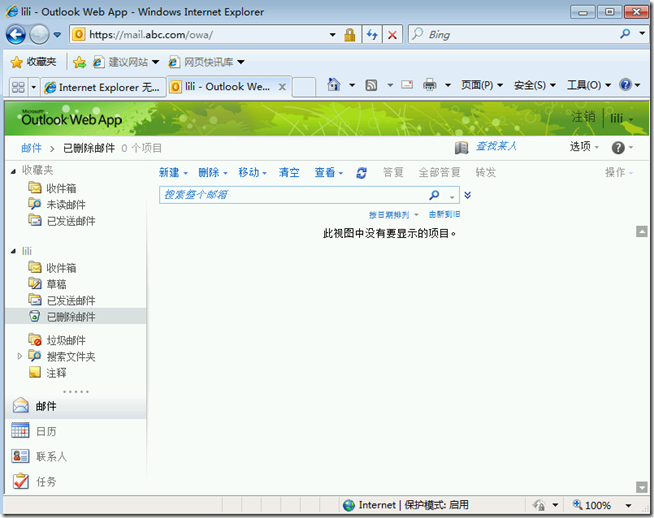The height and width of the screenshot is (518, 654).
Task: Open the 邮件 module in bottom navigation
Action: (x=76, y=406)
